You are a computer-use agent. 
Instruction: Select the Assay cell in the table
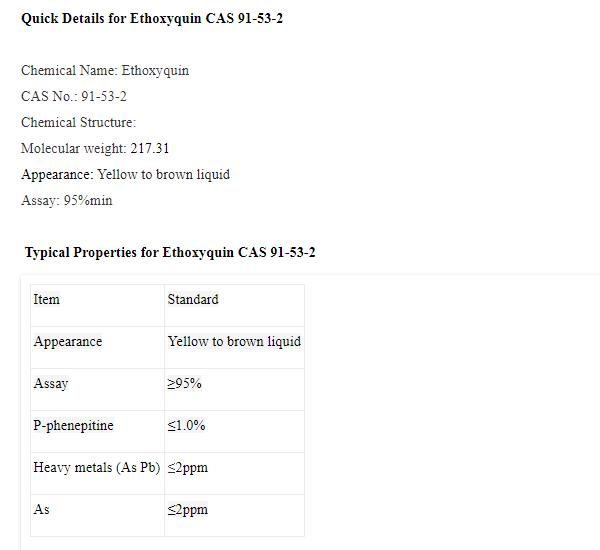coord(51,383)
